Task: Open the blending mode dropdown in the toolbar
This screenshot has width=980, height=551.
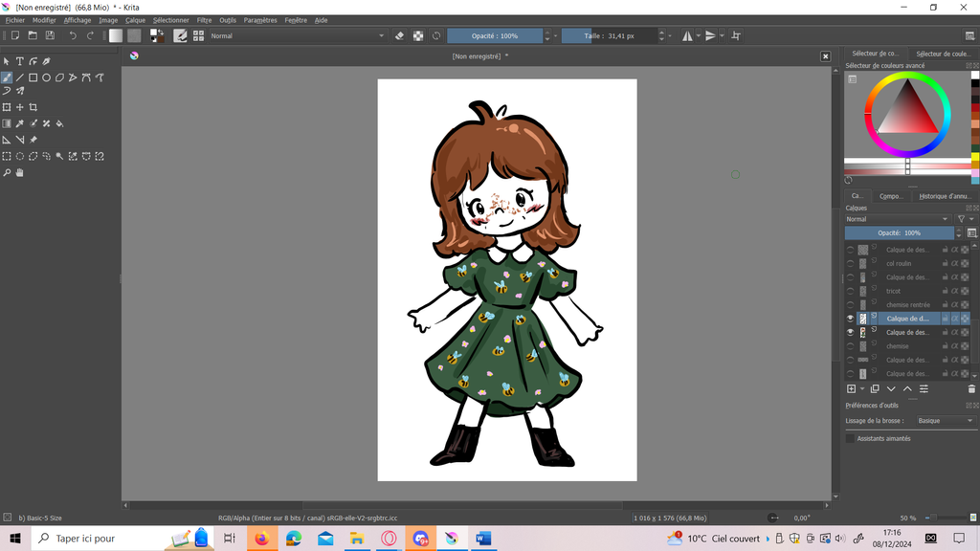Action: [x=297, y=35]
